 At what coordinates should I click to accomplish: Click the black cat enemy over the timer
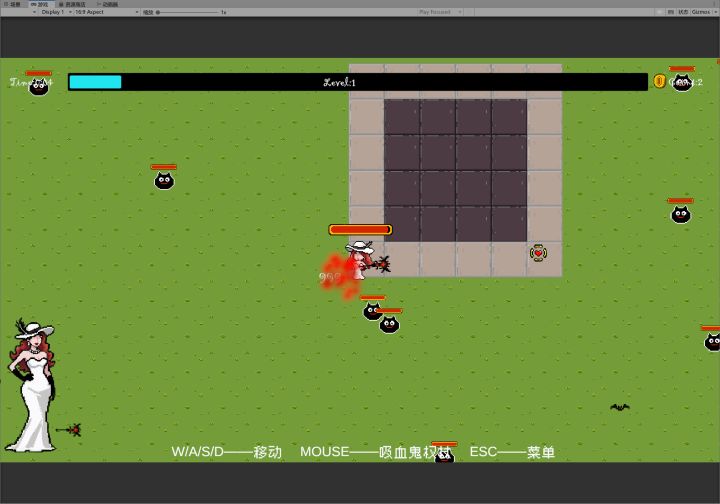coord(39,87)
